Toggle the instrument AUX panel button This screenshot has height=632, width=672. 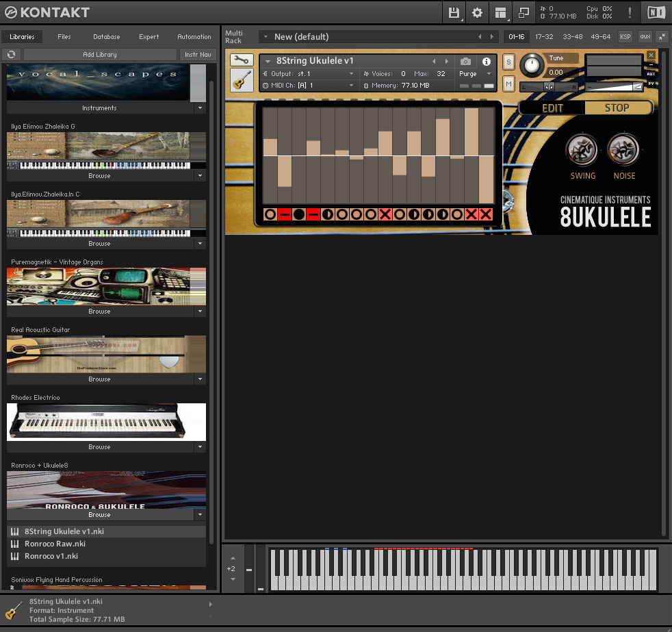point(651,74)
